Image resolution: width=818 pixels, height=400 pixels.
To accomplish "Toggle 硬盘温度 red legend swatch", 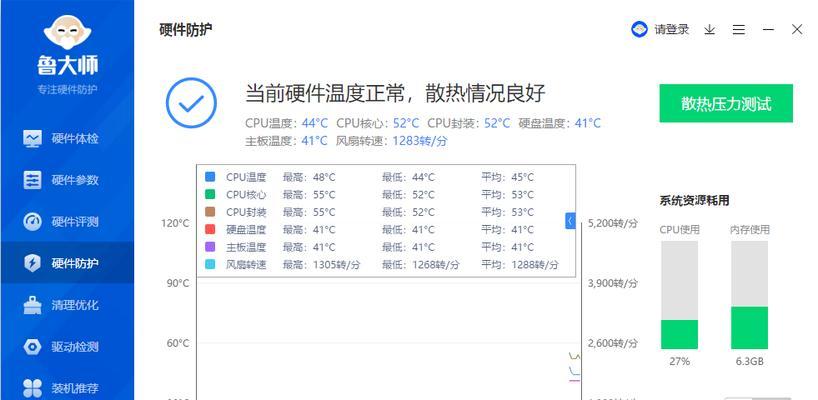I will [x=210, y=229].
